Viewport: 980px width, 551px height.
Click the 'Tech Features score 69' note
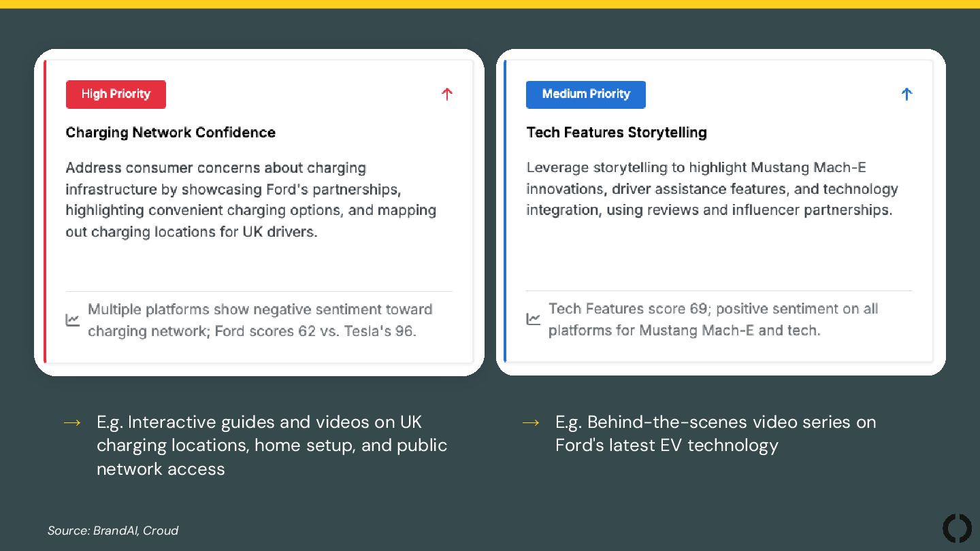tap(713, 320)
